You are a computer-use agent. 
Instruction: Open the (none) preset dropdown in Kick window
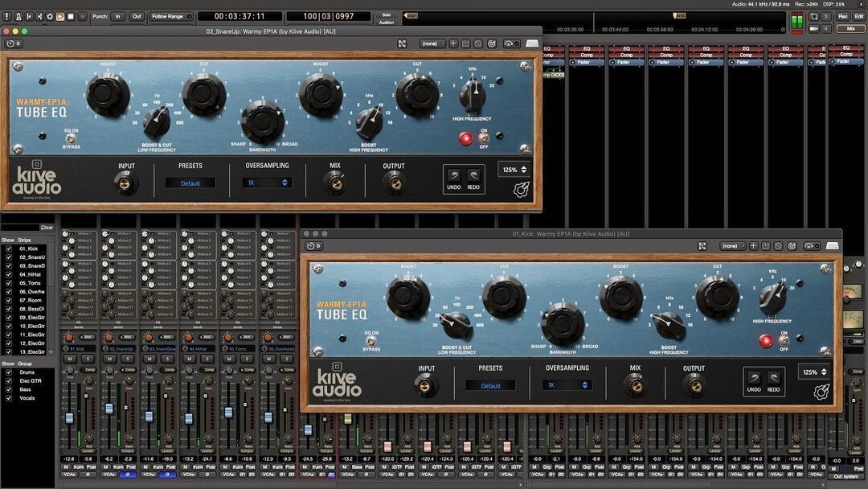(732, 246)
